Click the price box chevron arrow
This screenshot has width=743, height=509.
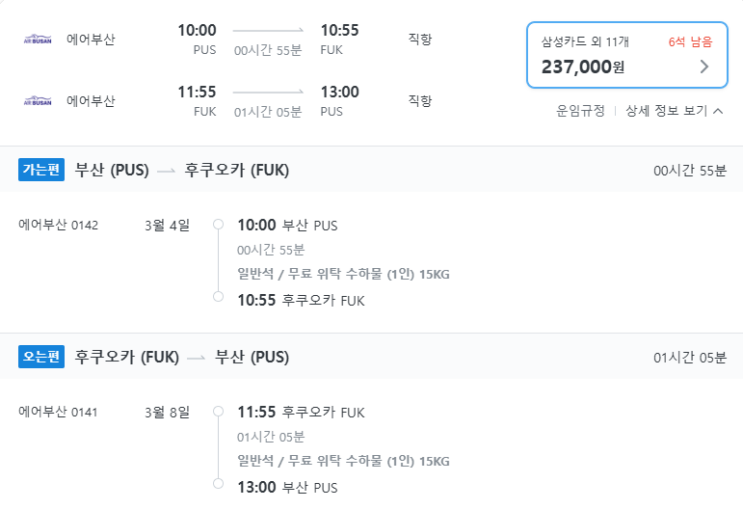tap(705, 67)
